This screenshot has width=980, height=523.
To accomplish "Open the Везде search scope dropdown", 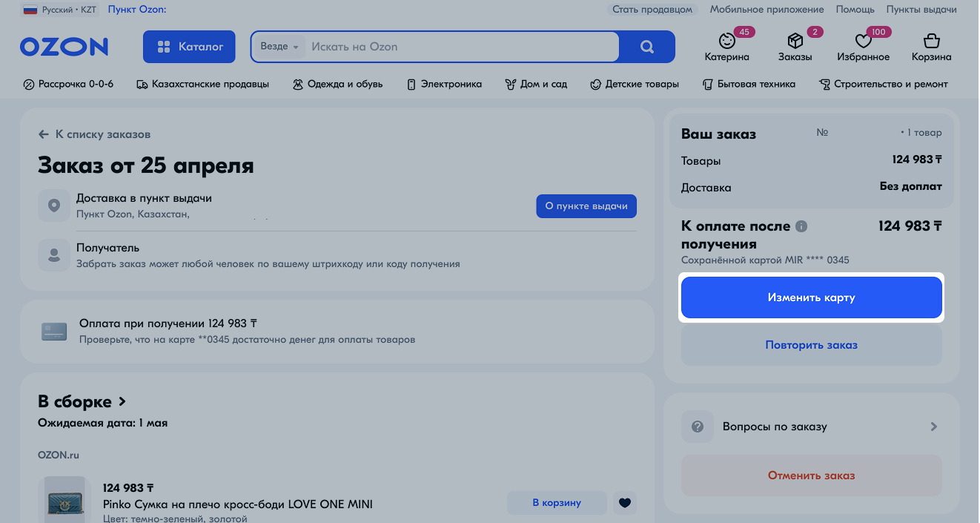I will point(279,47).
